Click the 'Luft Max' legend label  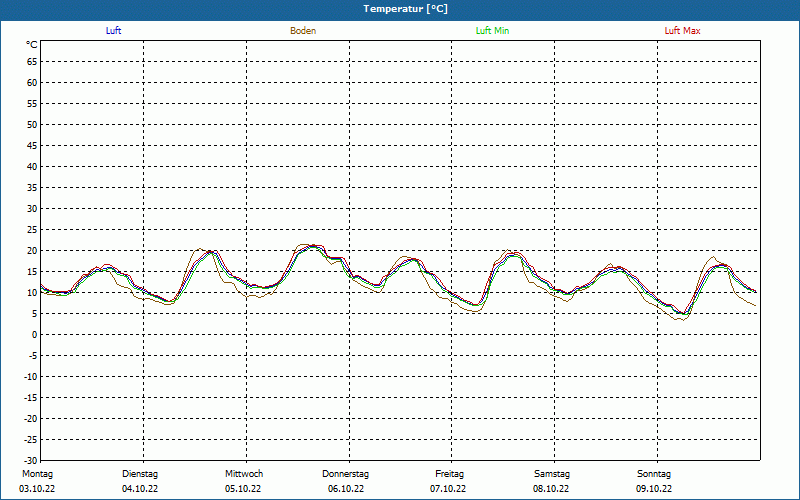[682, 31]
